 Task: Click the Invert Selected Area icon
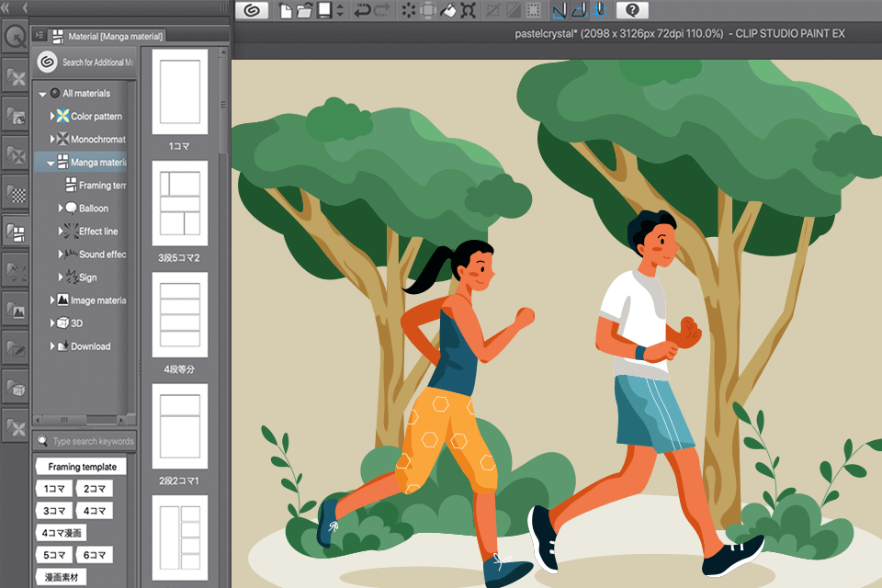513,11
